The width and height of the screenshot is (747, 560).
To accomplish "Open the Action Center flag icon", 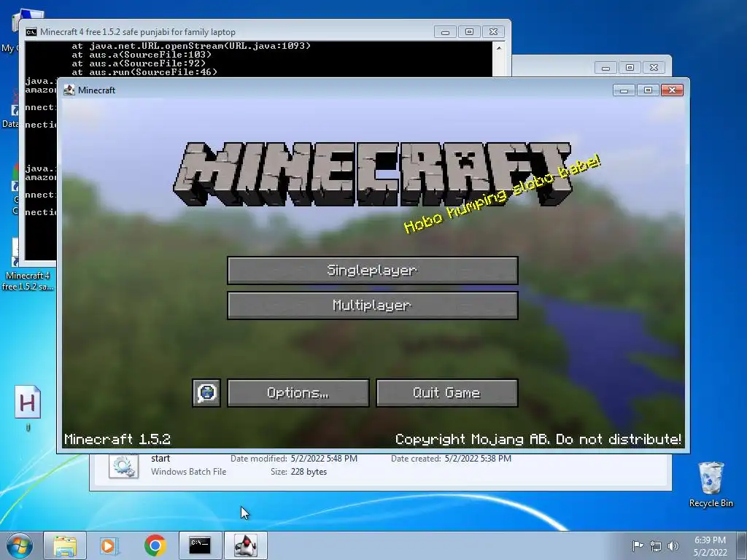I will [x=638, y=545].
